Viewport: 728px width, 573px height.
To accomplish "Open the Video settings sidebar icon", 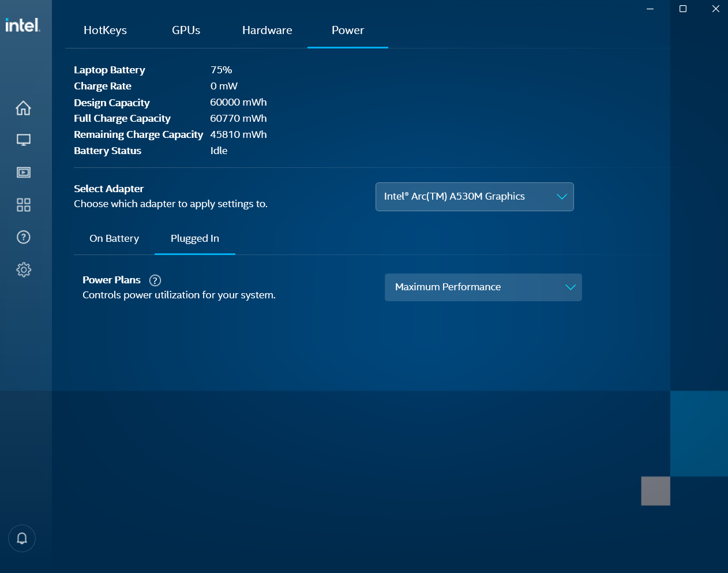I will 23,173.
